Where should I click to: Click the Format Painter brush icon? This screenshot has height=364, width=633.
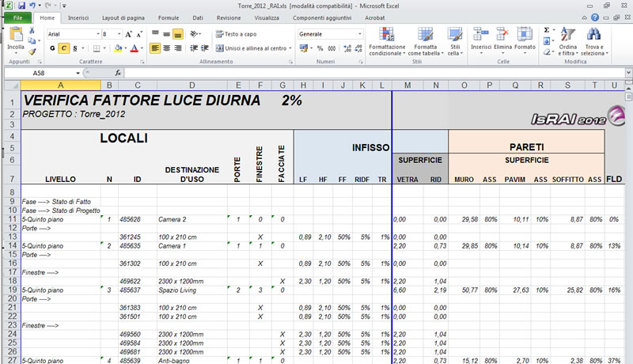click(32, 51)
